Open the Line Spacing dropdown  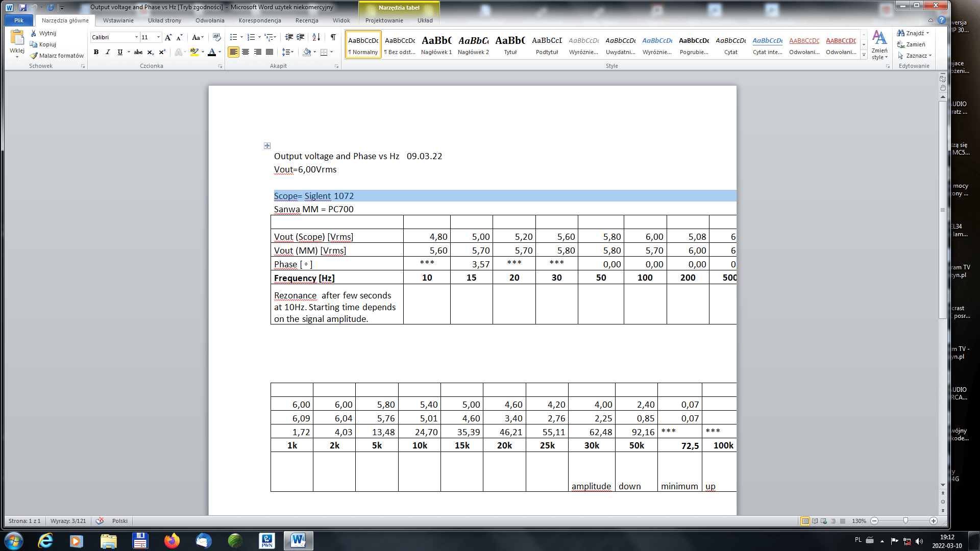point(288,52)
